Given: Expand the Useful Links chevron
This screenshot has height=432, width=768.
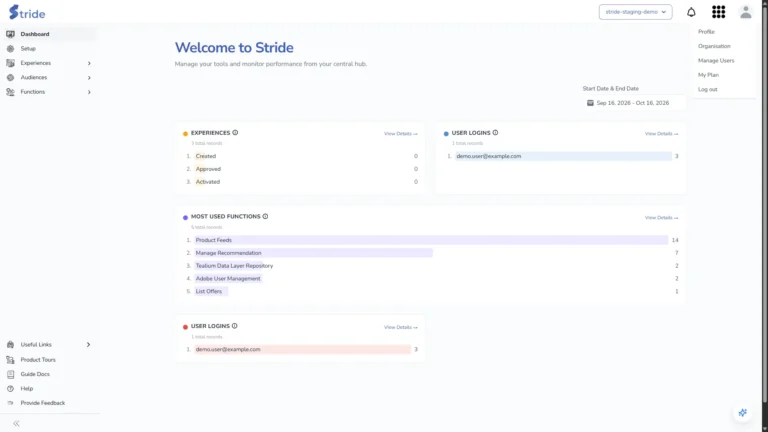Looking at the screenshot, I should (x=89, y=345).
